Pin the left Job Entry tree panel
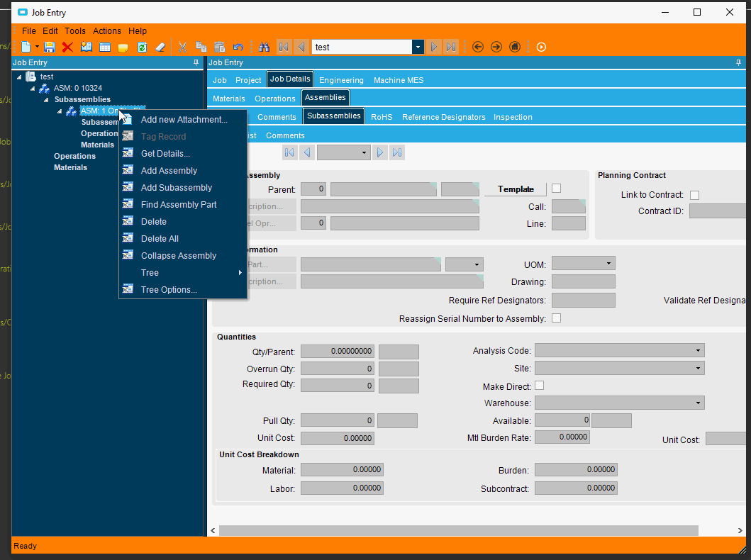Image resolution: width=751 pixels, height=560 pixels. [196, 62]
